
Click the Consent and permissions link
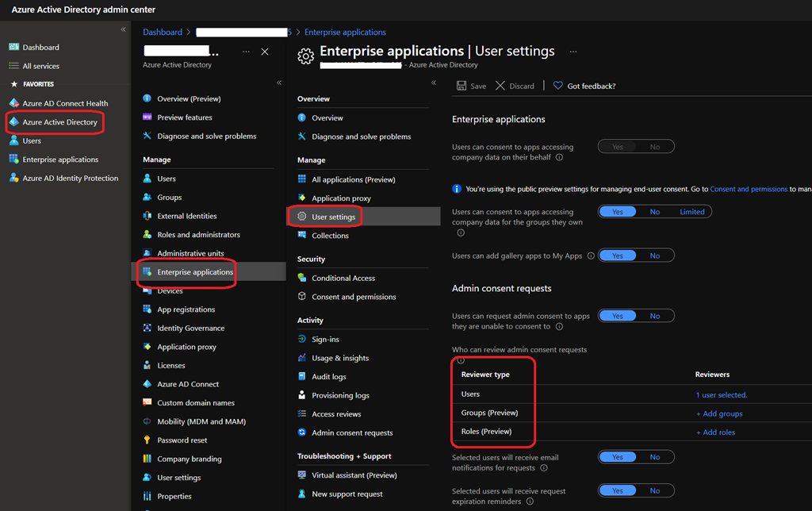click(749, 189)
